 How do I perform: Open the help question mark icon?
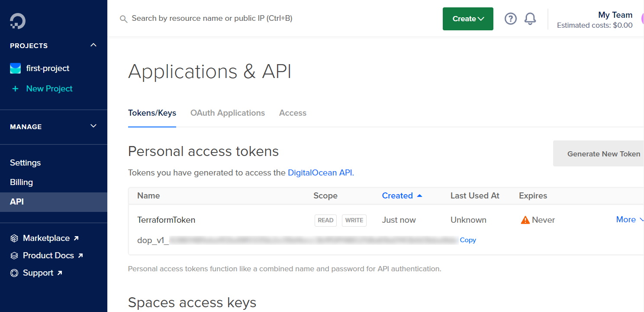tap(511, 19)
